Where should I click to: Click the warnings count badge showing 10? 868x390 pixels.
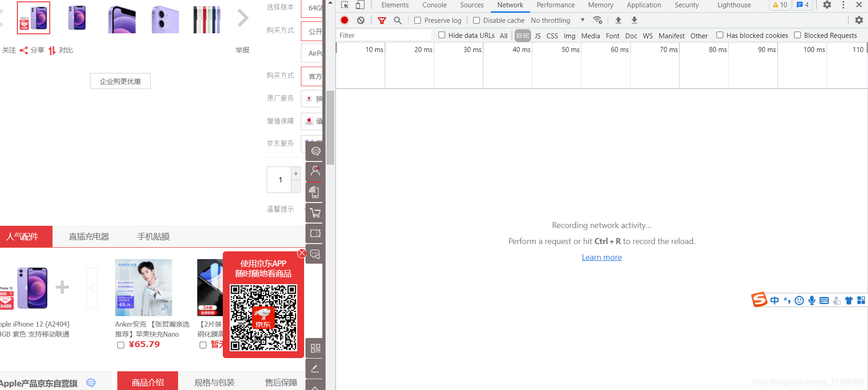click(780, 5)
